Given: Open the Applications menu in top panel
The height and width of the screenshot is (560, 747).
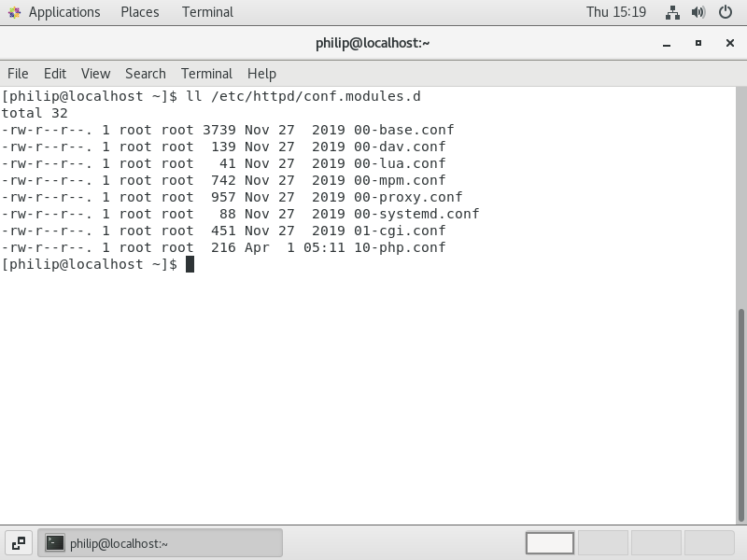Looking at the screenshot, I should tap(64, 12).
